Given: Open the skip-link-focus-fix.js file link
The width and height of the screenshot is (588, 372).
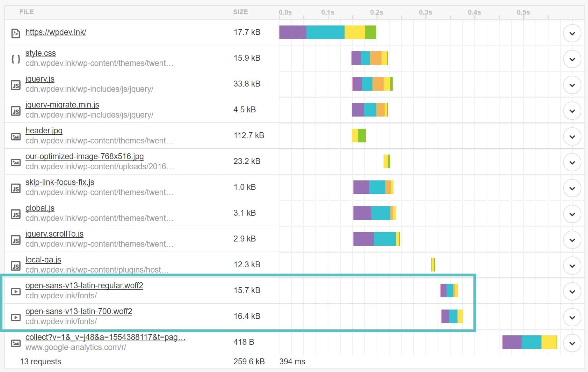Looking at the screenshot, I should tap(59, 182).
